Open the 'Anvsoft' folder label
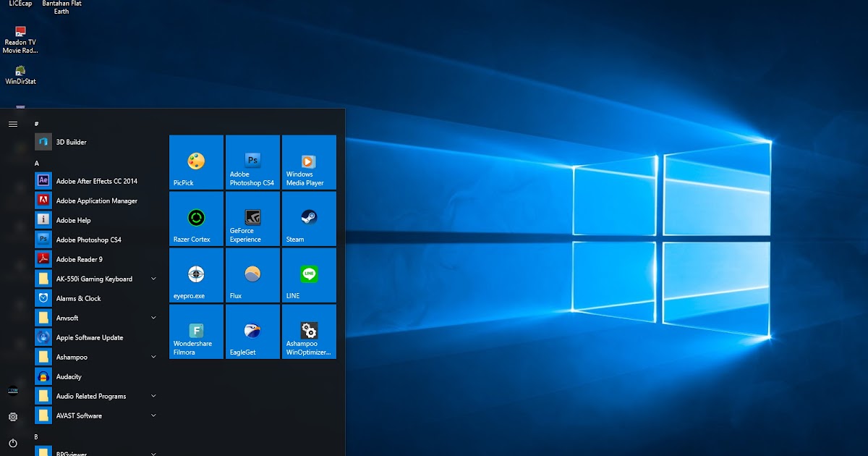 coord(67,318)
